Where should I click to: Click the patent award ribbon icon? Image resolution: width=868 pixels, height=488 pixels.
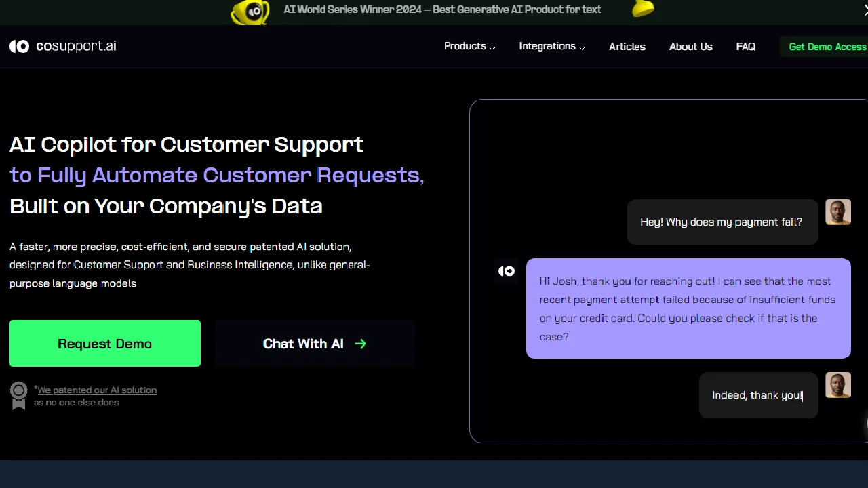[18, 396]
